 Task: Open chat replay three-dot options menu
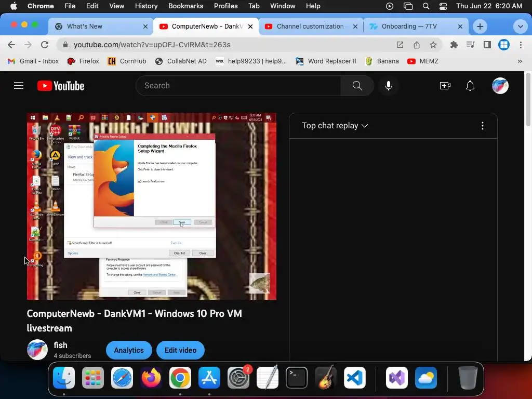(x=483, y=126)
